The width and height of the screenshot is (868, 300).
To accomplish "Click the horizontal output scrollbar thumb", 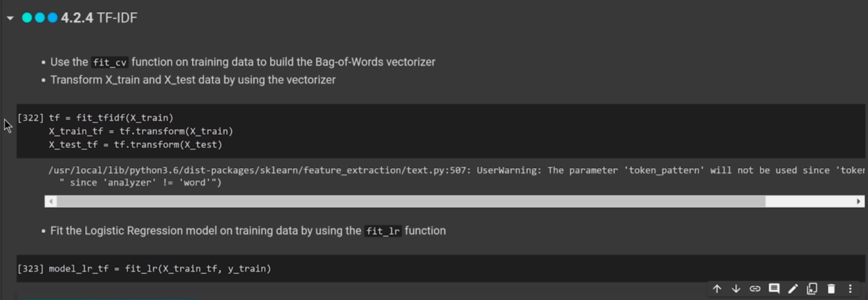I will click(x=411, y=201).
